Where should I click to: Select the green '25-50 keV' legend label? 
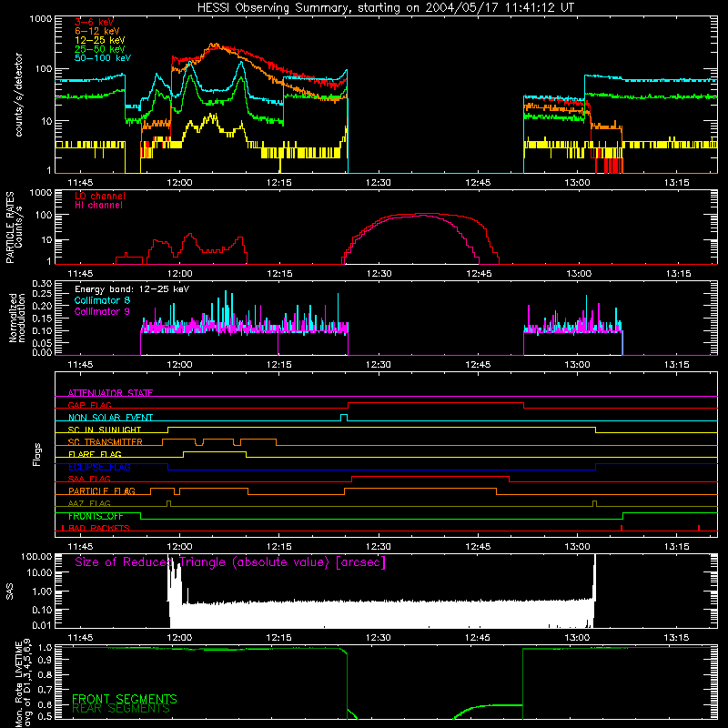tap(100, 49)
